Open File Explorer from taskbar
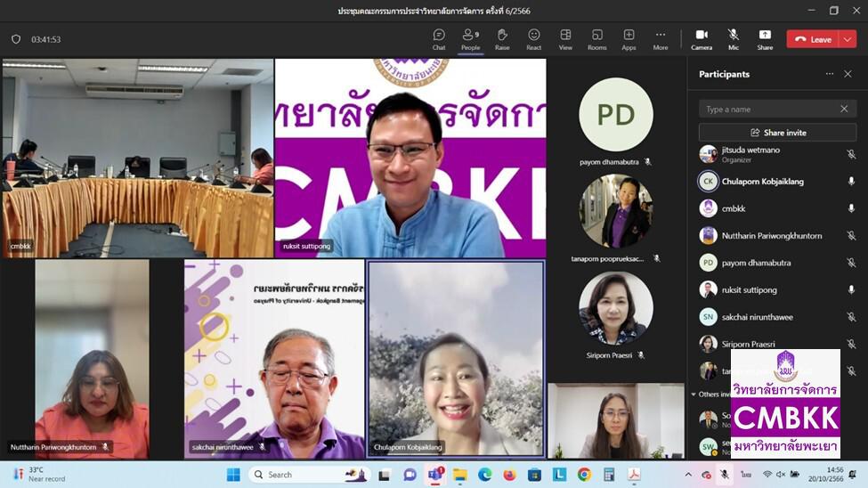The image size is (868, 488). [x=460, y=475]
